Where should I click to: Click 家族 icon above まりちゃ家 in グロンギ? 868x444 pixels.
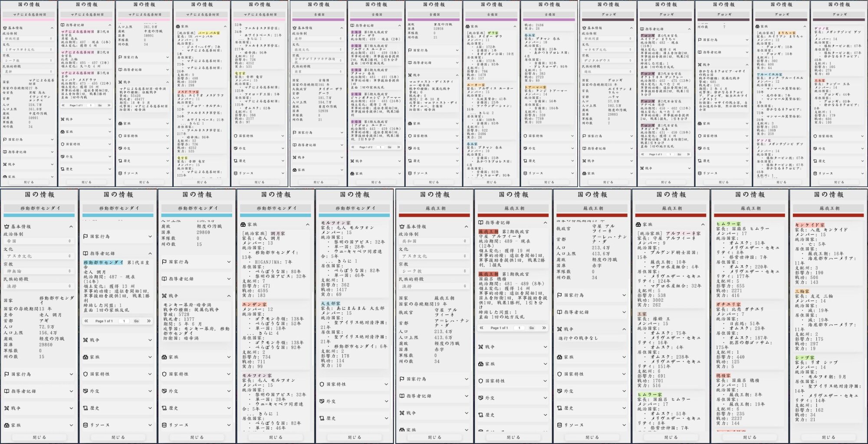pyautogui.click(x=758, y=26)
